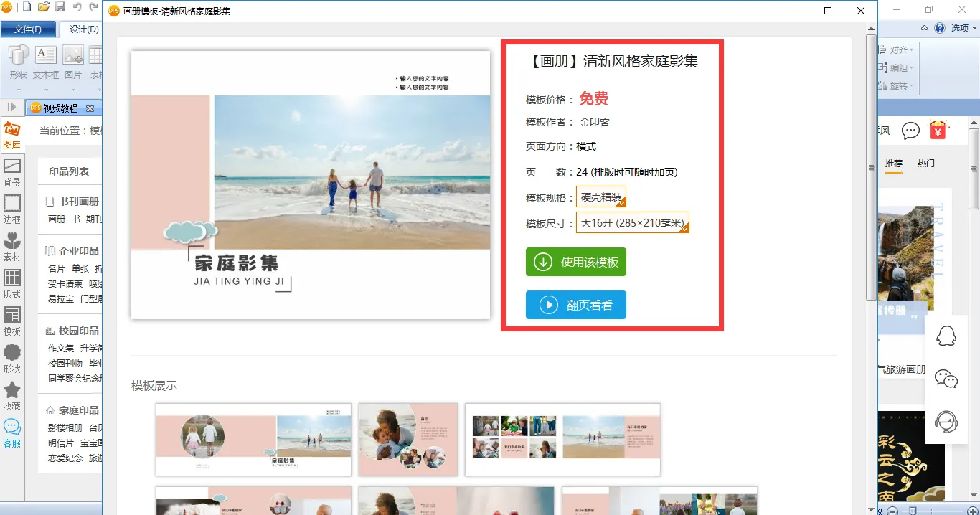Click the 影楼相册 link under 家庭印品
The height and width of the screenshot is (515, 980).
tap(65, 428)
